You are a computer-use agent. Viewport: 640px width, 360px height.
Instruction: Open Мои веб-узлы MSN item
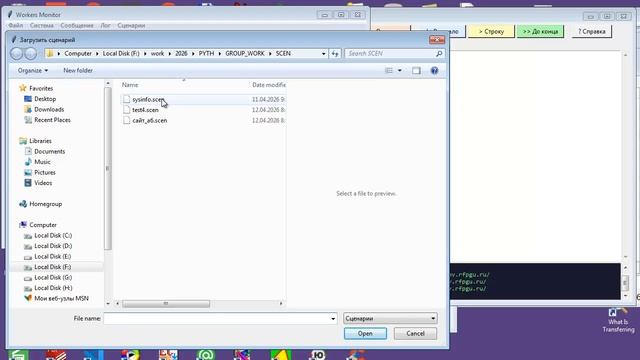(x=61, y=299)
